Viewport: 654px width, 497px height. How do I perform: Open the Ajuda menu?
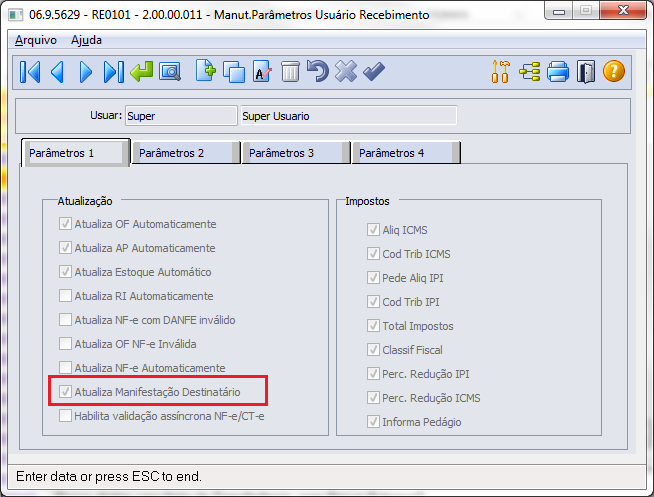click(x=86, y=40)
